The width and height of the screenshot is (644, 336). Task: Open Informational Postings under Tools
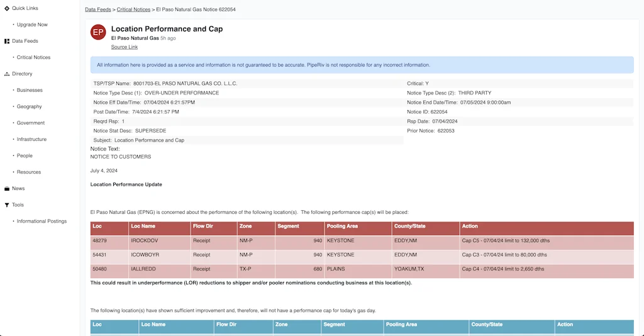point(42,221)
